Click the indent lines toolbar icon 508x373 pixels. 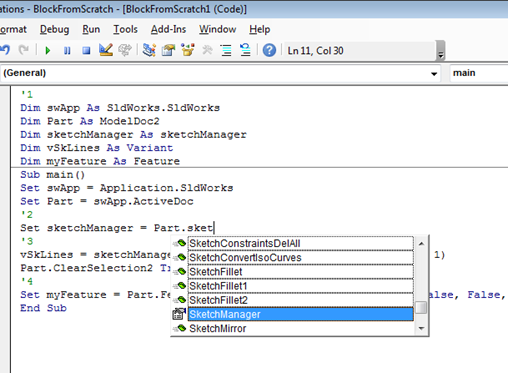coord(226,51)
